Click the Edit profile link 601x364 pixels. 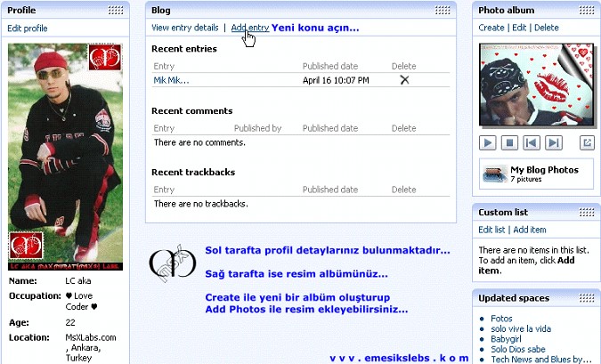[x=28, y=28]
